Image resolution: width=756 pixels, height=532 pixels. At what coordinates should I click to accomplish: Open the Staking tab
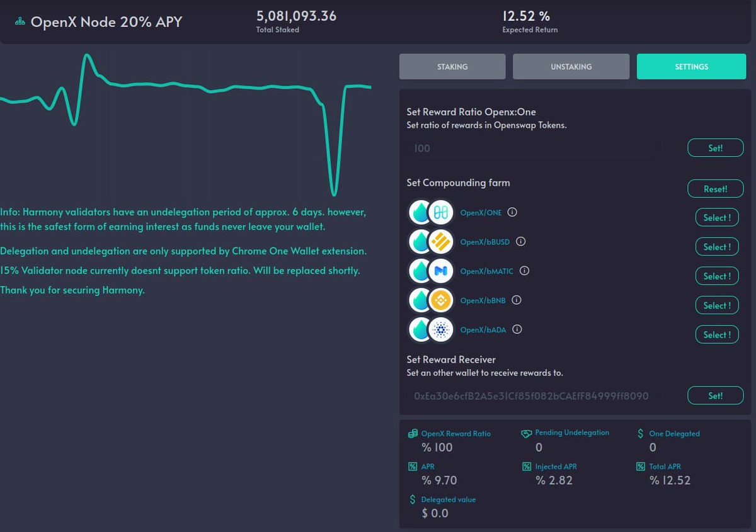452,67
